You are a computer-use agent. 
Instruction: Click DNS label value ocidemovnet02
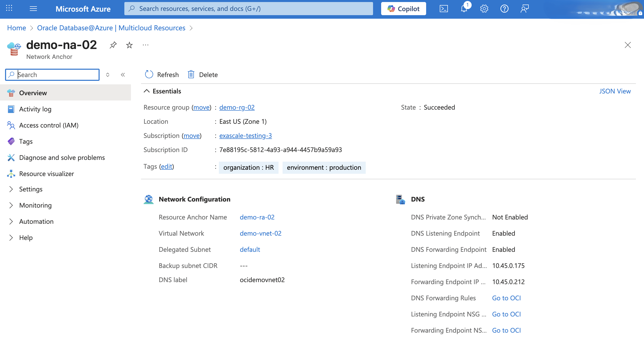click(x=262, y=280)
